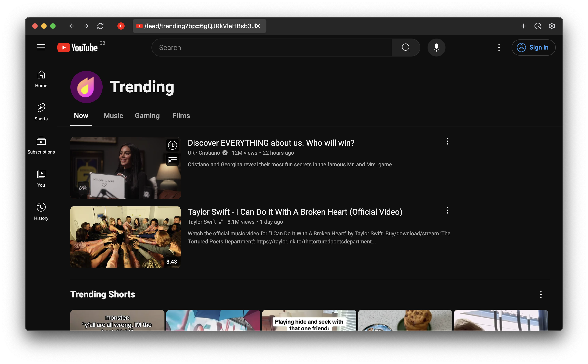Switch to the Music tab

(113, 116)
